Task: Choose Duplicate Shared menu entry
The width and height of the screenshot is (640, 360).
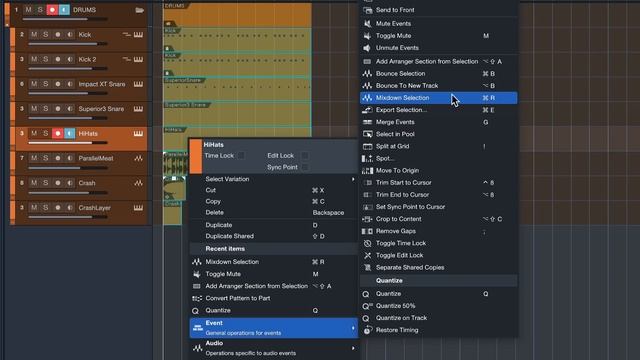Action: coord(273,236)
